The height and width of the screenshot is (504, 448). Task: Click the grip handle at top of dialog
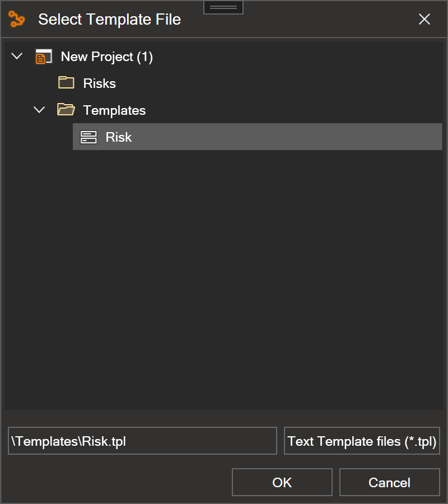(x=223, y=7)
